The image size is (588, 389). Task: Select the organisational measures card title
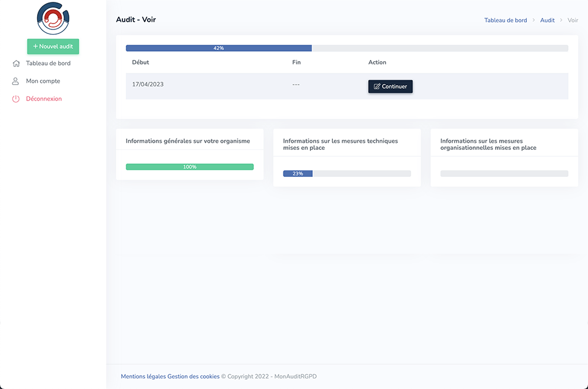(488, 145)
